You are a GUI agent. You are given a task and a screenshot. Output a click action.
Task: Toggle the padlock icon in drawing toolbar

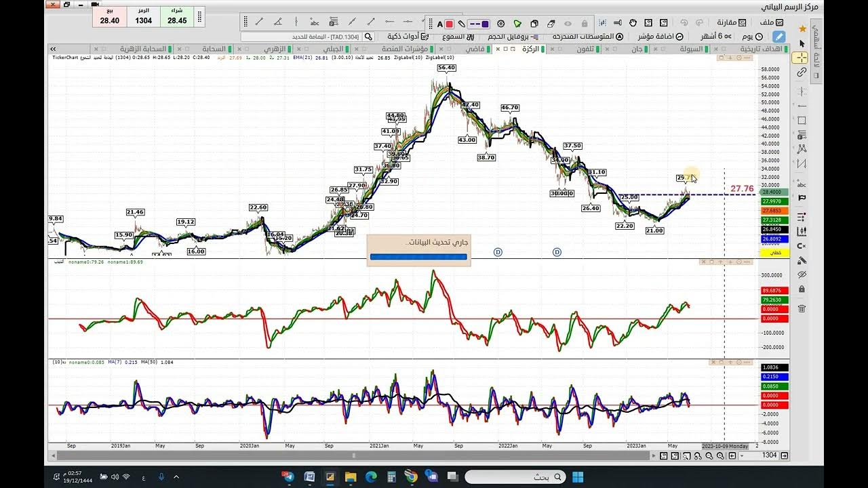(585, 24)
